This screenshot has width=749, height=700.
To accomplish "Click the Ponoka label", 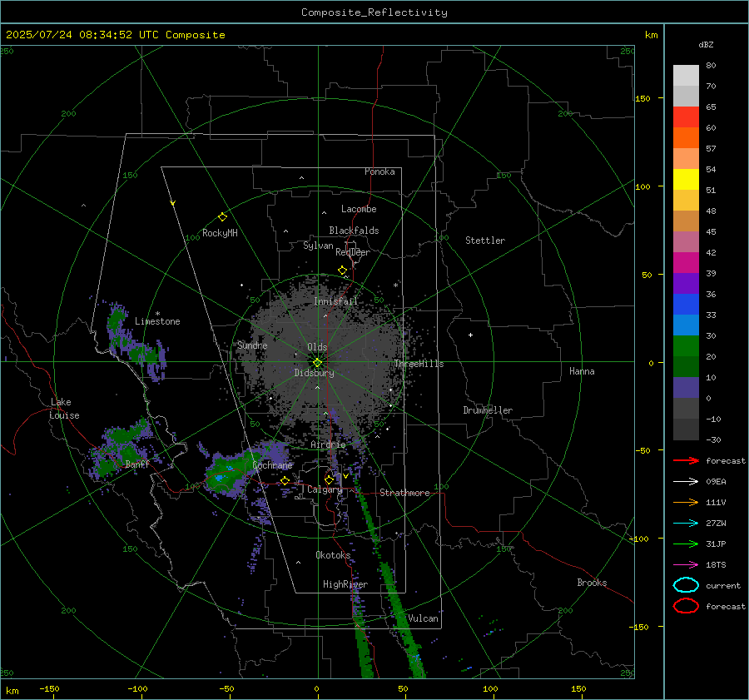I will [x=379, y=171].
